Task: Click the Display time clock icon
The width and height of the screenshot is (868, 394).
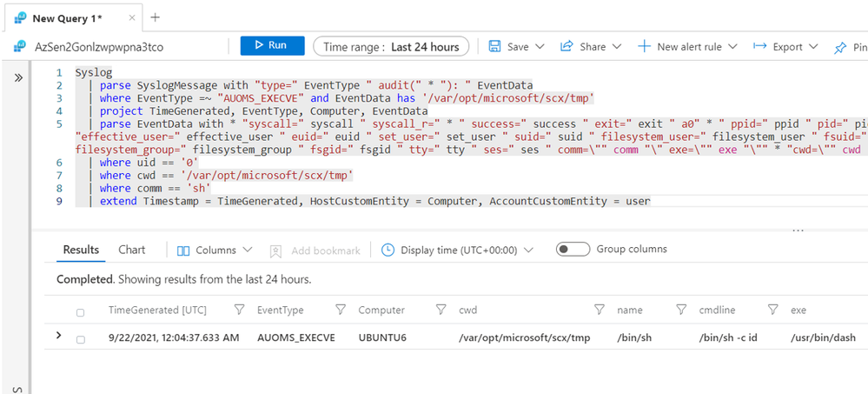Action: click(x=388, y=250)
